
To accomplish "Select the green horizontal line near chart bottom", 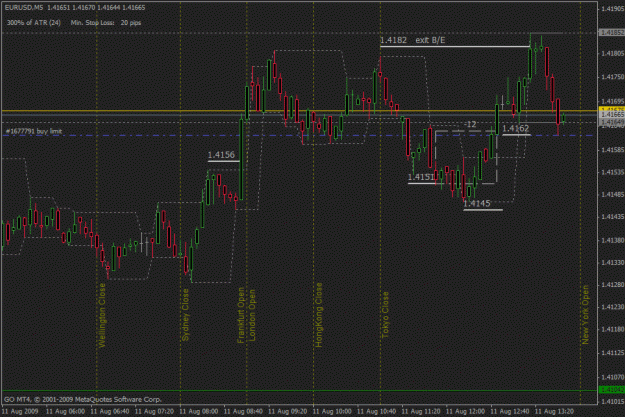I will point(299,391).
